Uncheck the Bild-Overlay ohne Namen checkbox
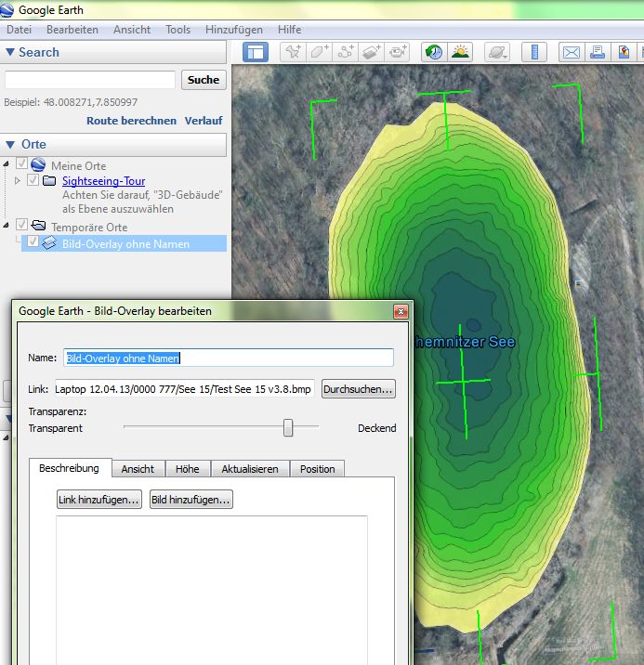Screen dimensions: 644x665 pos(33,242)
